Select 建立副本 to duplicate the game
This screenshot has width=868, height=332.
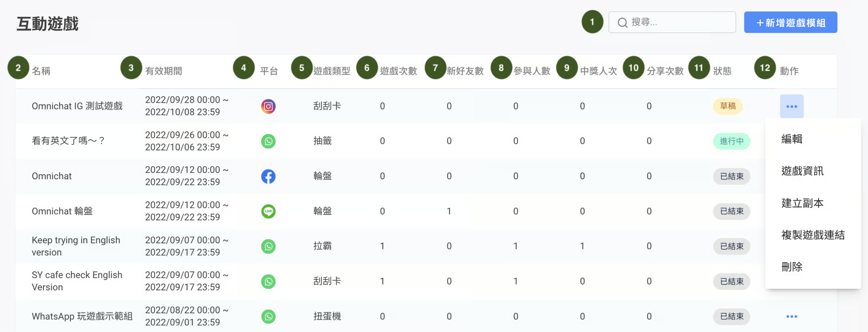point(802,203)
